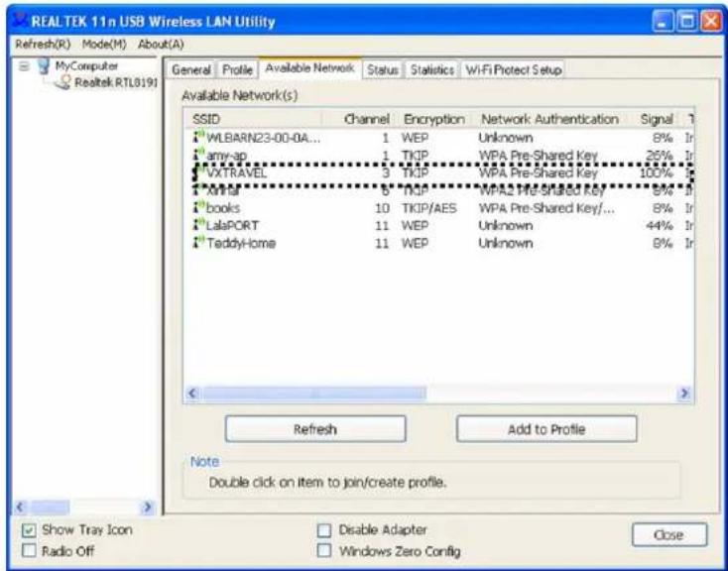This screenshot has width=728, height=571.
Task: Select the books network row
Action: pos(438,208)
